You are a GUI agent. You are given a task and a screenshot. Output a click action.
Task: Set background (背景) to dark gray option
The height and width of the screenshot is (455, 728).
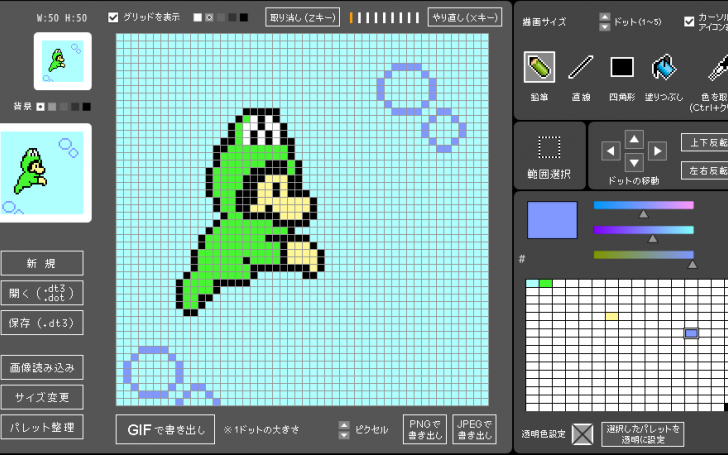pyautogui.click(x=75, y=107)
